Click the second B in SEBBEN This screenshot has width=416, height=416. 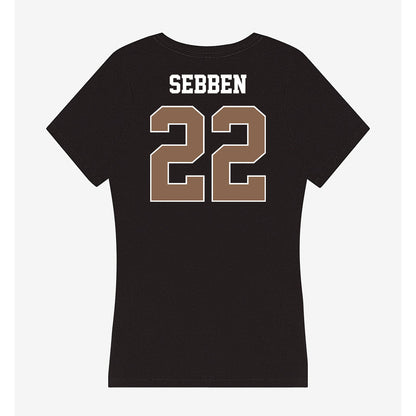213,84
